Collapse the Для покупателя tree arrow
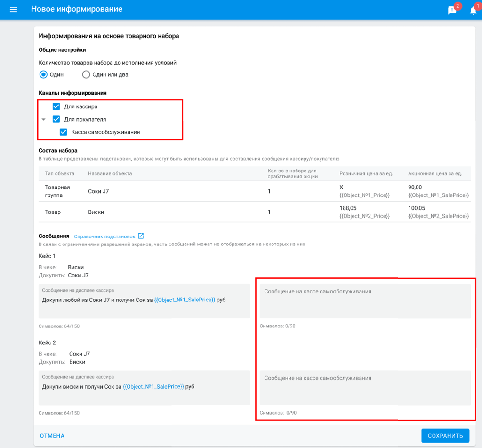This screenshot has height=448, width=482. pyautogui.click(x=44, y=120)
